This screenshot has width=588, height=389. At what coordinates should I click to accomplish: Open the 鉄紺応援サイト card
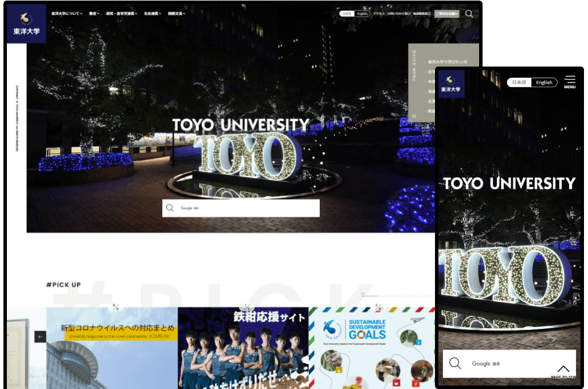243,348
